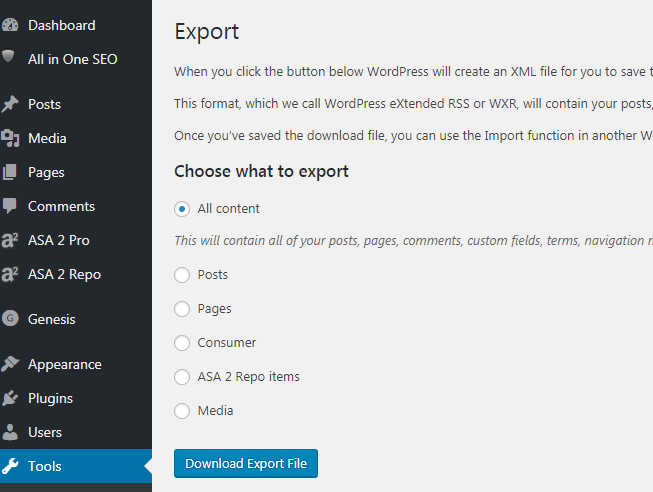
Task: Open the ASA 2 Repo menu
Action: pyautogui.click(x=65, y=275)
